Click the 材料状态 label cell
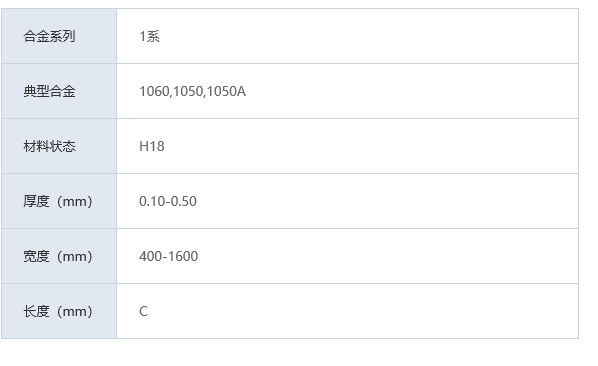 coord(59,146)
